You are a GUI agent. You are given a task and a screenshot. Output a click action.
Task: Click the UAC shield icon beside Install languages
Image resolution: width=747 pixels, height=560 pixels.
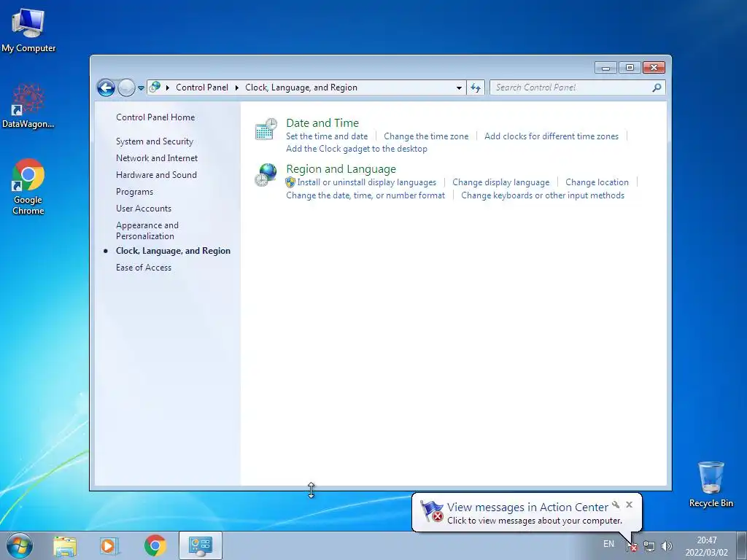click(x=290, y=182)
